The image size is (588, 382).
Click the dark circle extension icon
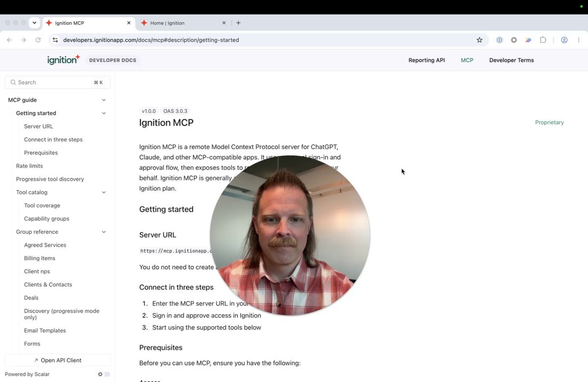[x=514, y=40]
